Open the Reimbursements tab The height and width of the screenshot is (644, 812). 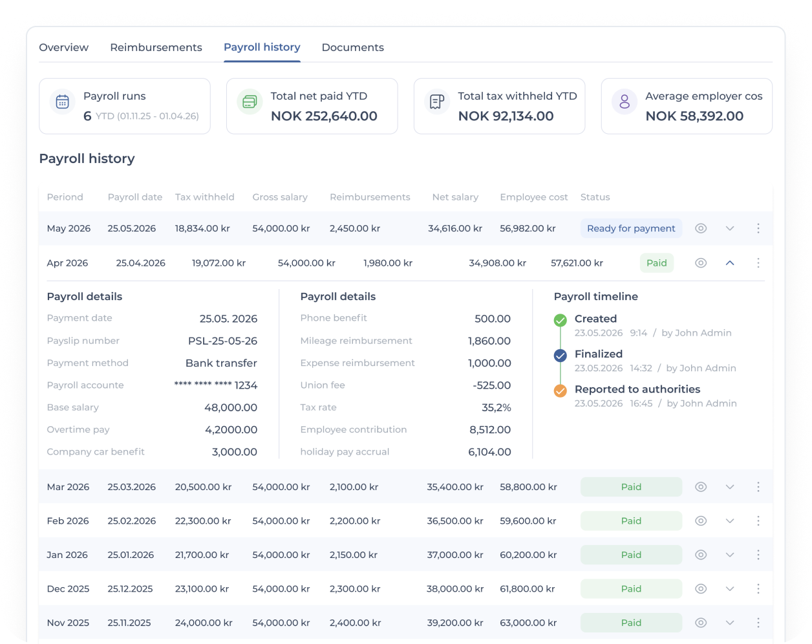tap(156, 47)
